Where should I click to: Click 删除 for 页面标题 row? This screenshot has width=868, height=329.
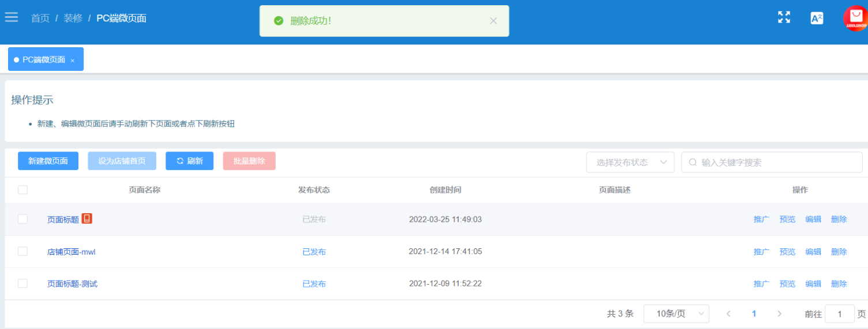click(839, 220)
